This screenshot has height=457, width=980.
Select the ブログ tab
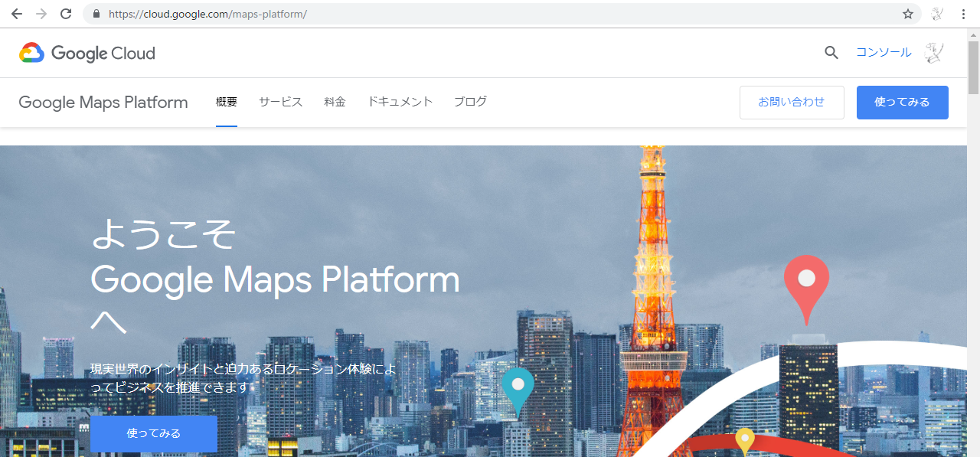pos(470,102)
